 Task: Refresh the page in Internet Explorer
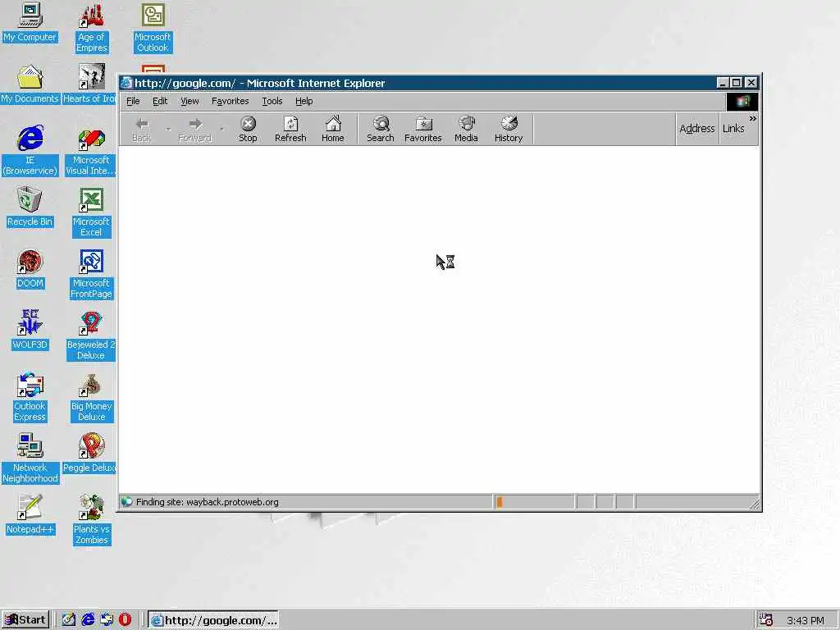pos(290,129)
